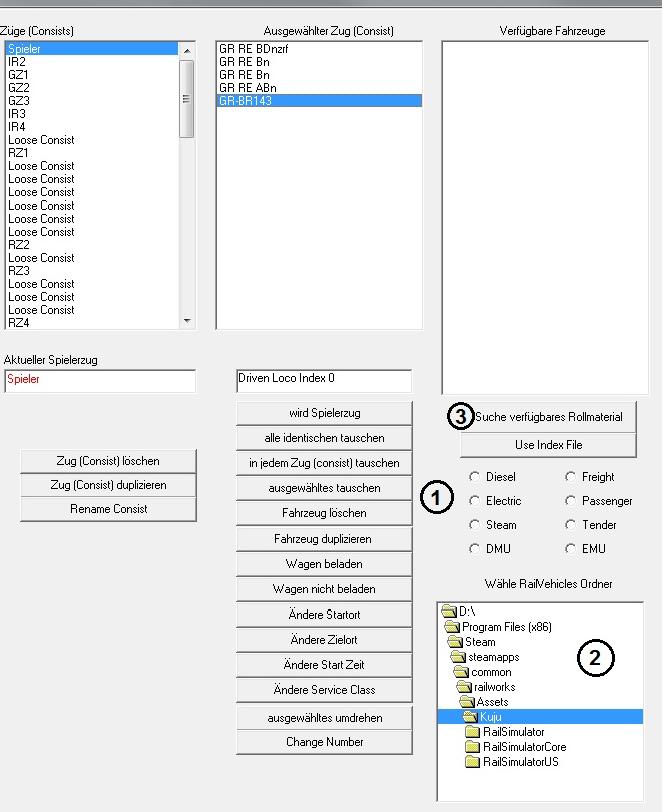Click 'ausgewähltes umdrehen' button

(324, 718)
